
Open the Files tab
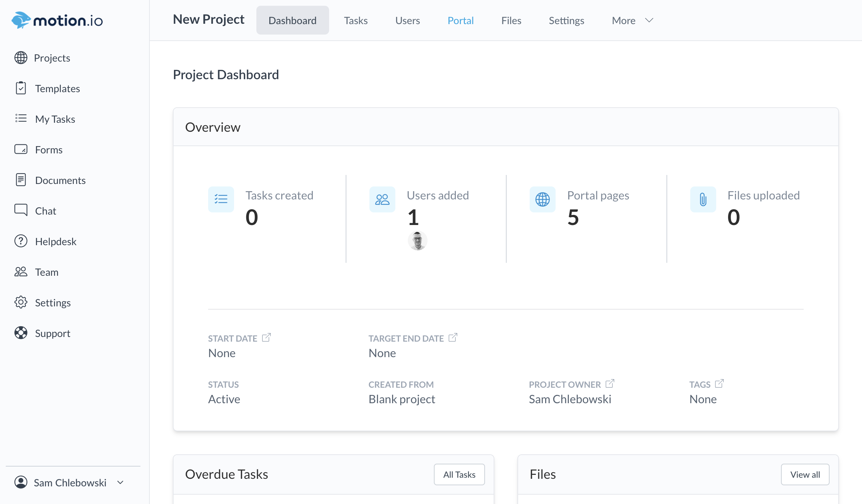[511, 21]
